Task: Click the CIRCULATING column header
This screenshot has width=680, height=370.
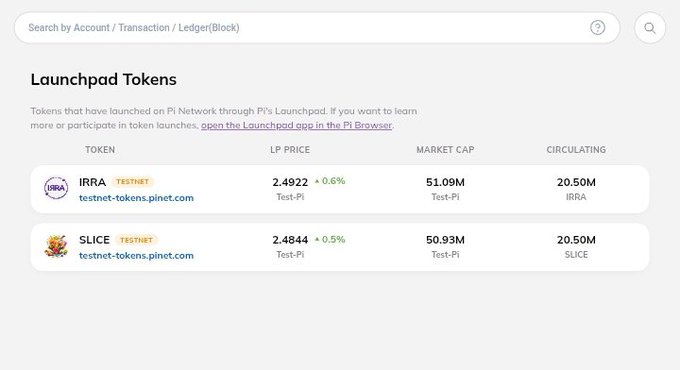Action: coord(576,150)
